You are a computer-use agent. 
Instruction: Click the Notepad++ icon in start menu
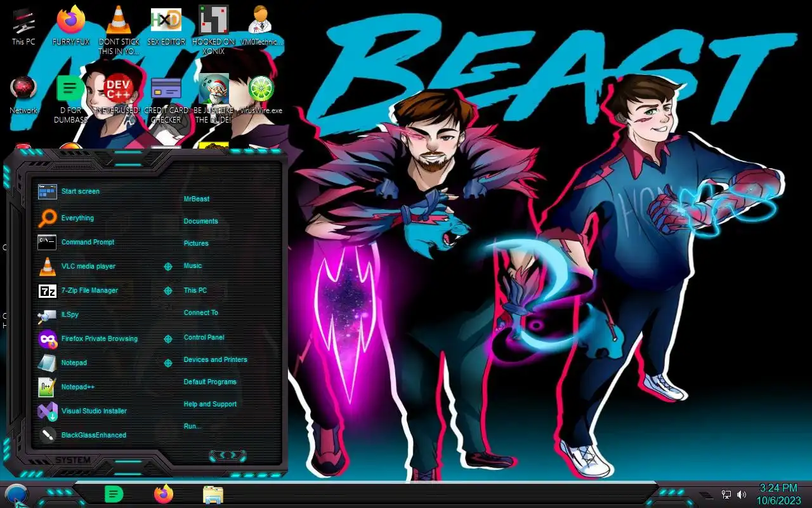tap(48, 387)
